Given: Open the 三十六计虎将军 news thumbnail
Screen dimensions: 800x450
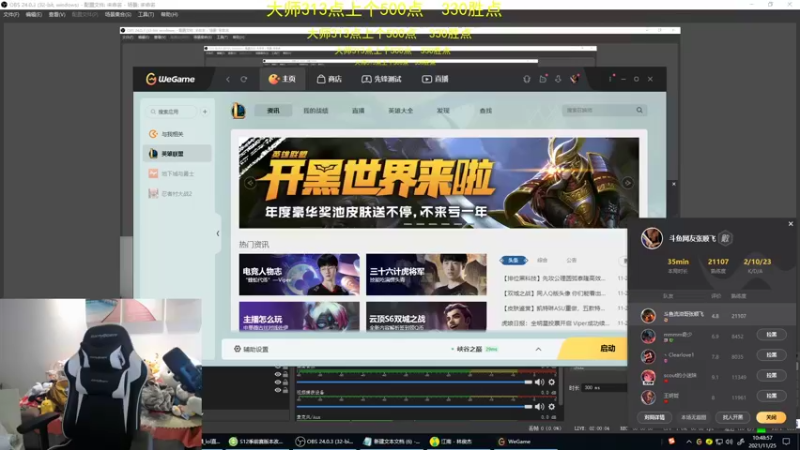Looking at the screenshot, I should point(426,274).
